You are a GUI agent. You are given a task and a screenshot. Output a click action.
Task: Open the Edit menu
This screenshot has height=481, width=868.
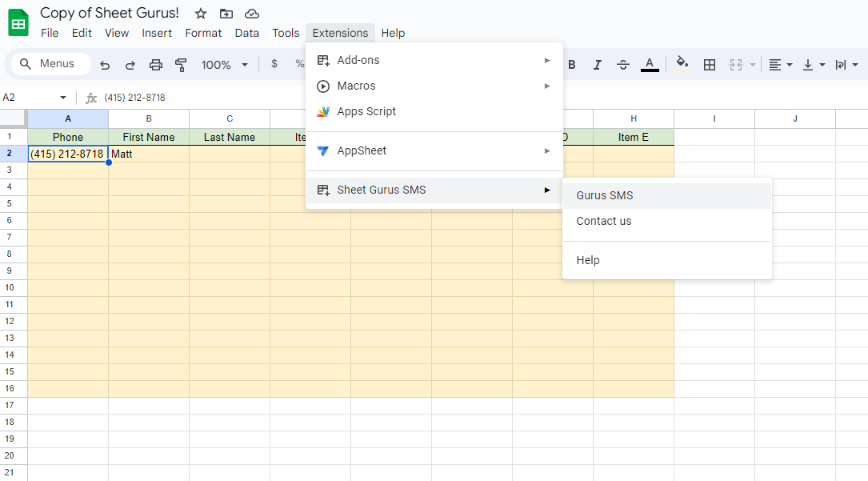82,33
